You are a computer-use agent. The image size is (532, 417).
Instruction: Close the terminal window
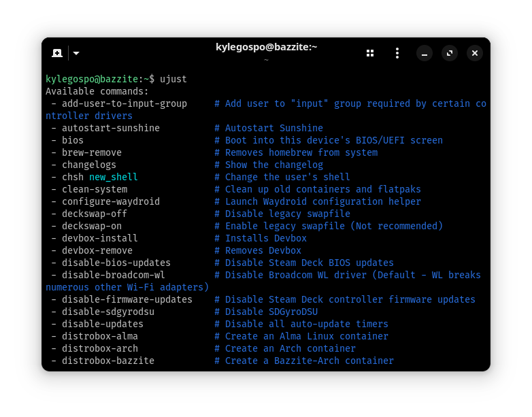[475, 53]
